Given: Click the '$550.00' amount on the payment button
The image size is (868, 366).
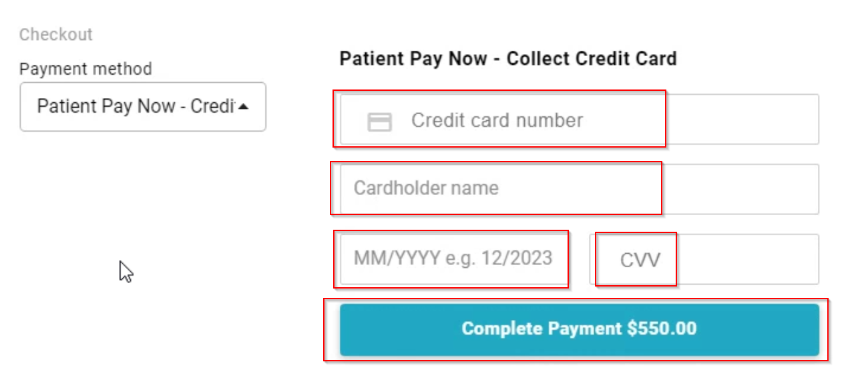Looking at the screenshot, I should pos(662,329).
